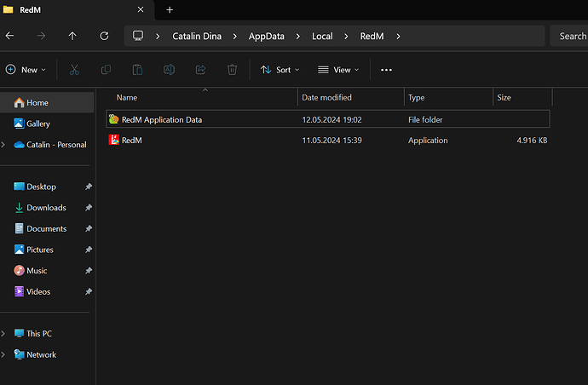Click the Paste clipboard icon
Screen dimensions: 588x385
pyautogui.click(x=137, y=70)
